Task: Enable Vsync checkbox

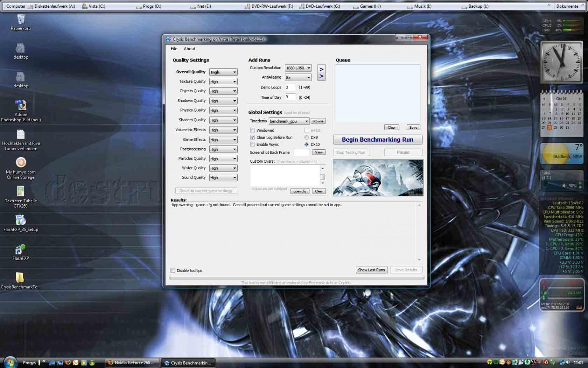Action: pyautogui.click(x=252, y=144)
